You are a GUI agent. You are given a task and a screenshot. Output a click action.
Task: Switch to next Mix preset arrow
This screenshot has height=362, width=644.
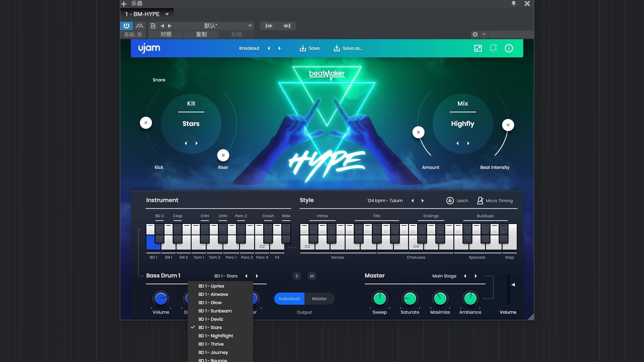point(468,143)
